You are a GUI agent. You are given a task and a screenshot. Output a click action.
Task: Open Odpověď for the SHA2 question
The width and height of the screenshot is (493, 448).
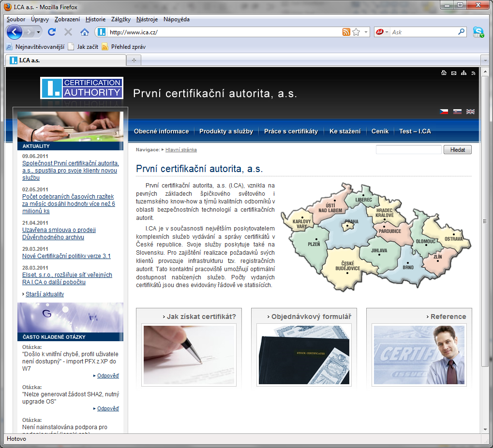108,408
